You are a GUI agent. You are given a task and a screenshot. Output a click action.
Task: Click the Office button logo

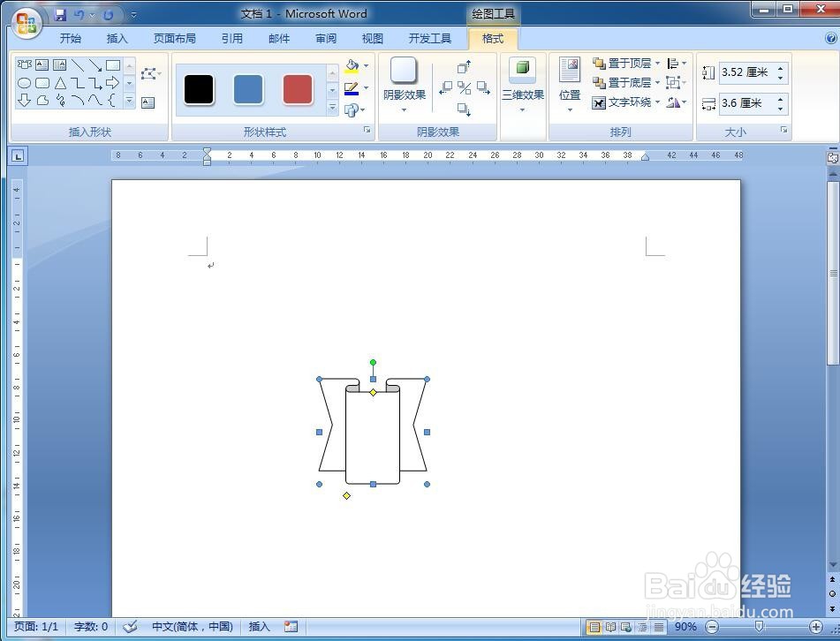[26, 24]
